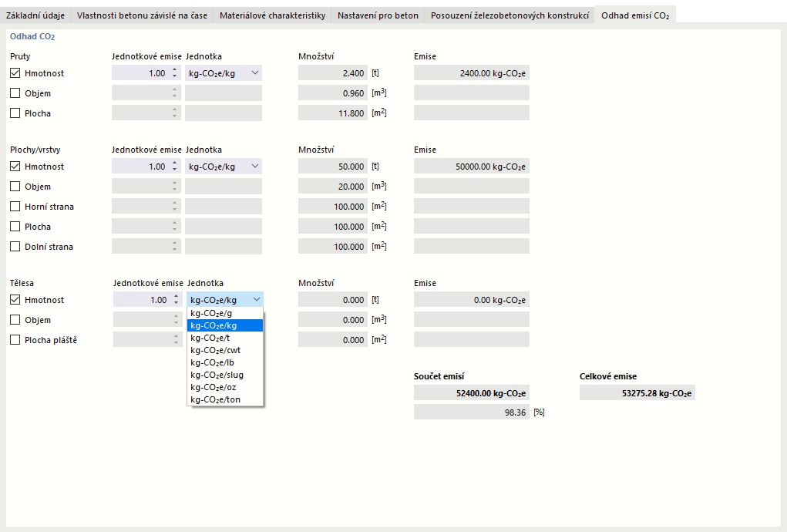Click Plochy/vrstvy Hmotnost unit emission field
This screenshot has width=787, height=532.
coord(141,167)
